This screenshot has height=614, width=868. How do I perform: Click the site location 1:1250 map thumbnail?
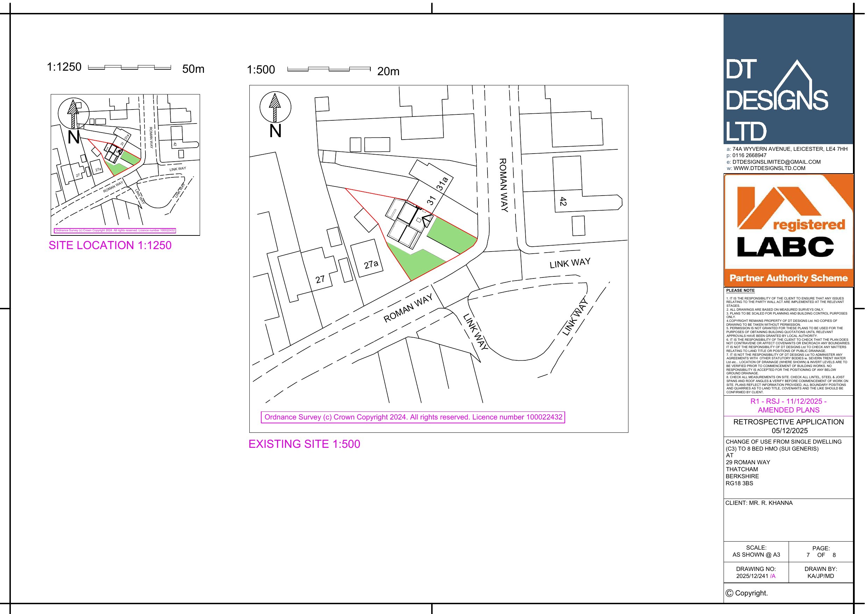coord(125,164)
